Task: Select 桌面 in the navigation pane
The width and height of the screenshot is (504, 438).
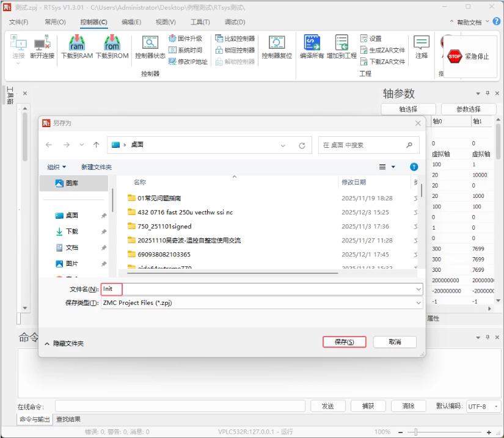Action: point(71,215)
